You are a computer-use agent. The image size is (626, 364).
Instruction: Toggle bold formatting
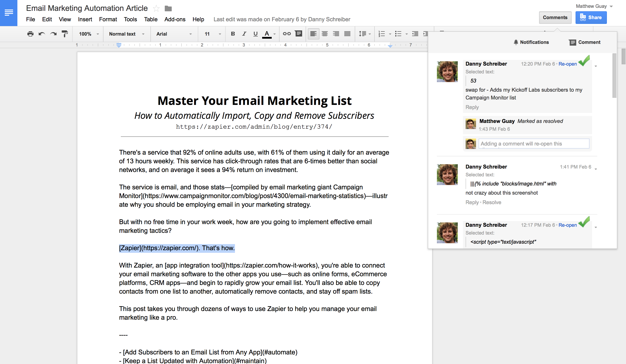pyautogui.click(x=233, y=34)
